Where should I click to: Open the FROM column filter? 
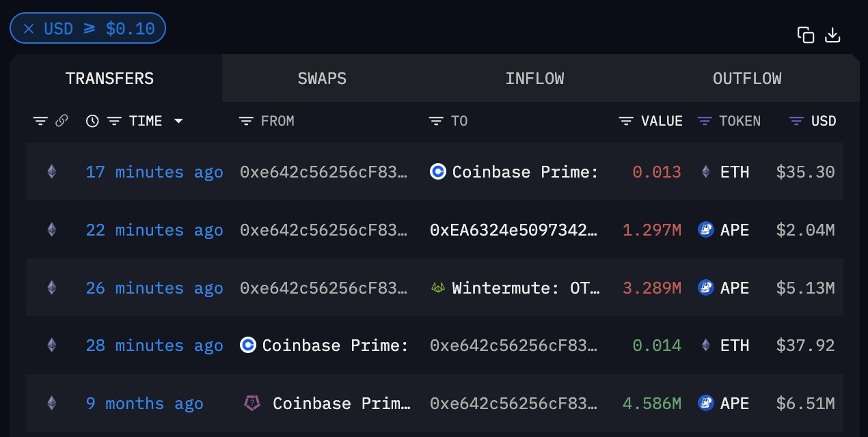(246, 121)
